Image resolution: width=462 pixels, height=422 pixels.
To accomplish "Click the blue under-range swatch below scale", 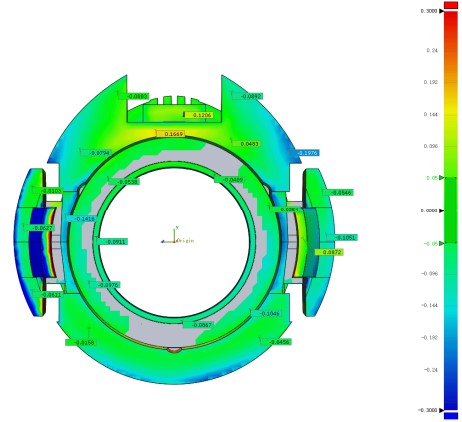I will click(451, 416).
